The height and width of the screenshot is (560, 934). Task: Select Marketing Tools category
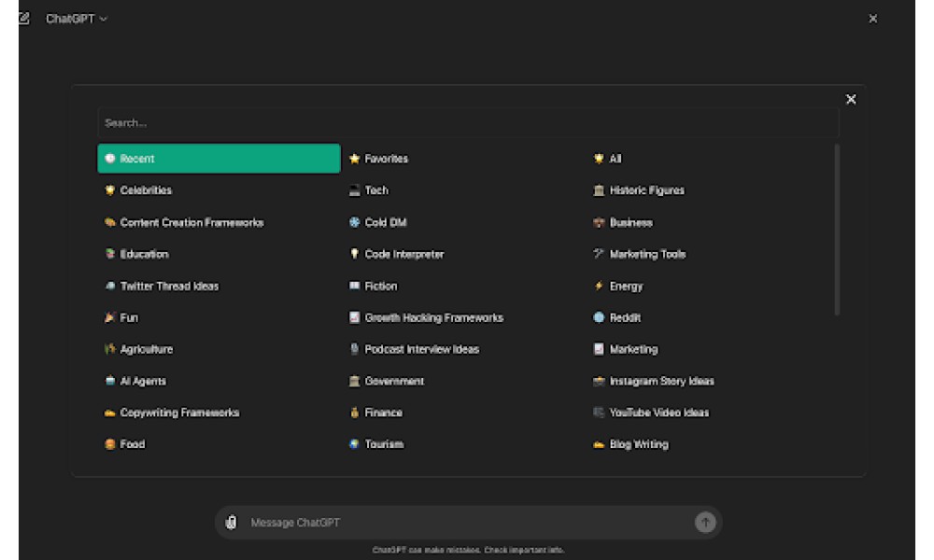(x=709, y=254)
